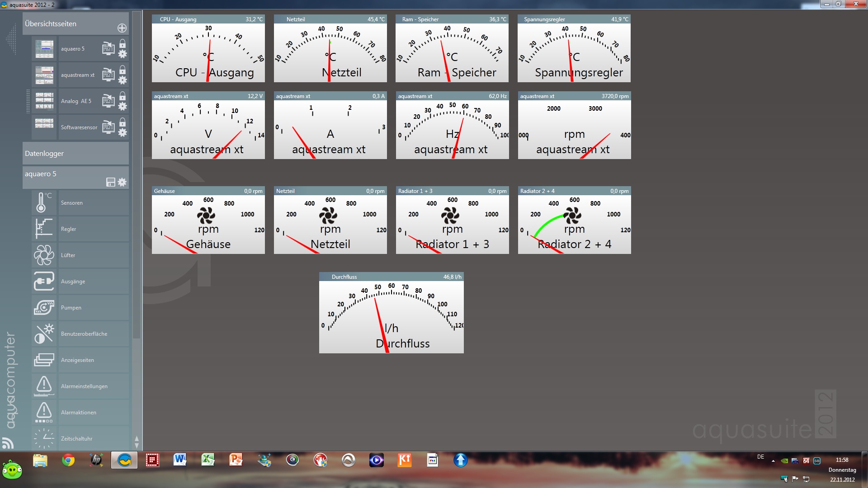Viewport: 868px width, 488px height.
Task: Toggle lock on Analog AE 5 page
Action: (123, 96)
